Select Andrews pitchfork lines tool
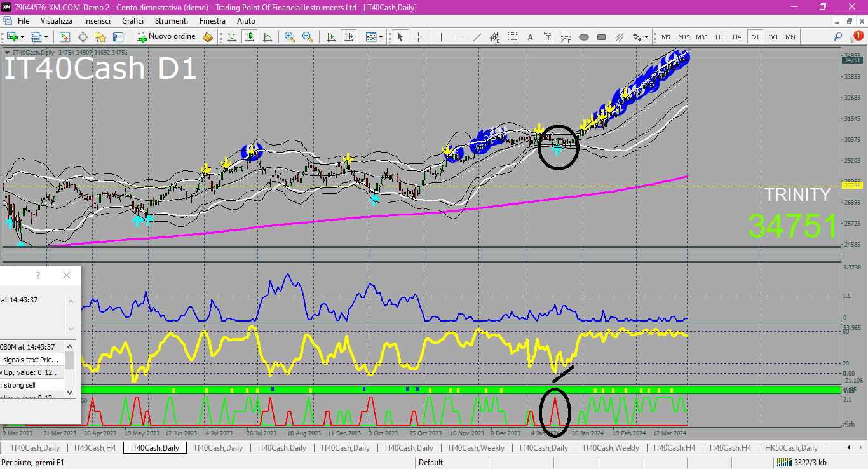 coord(620,37)
